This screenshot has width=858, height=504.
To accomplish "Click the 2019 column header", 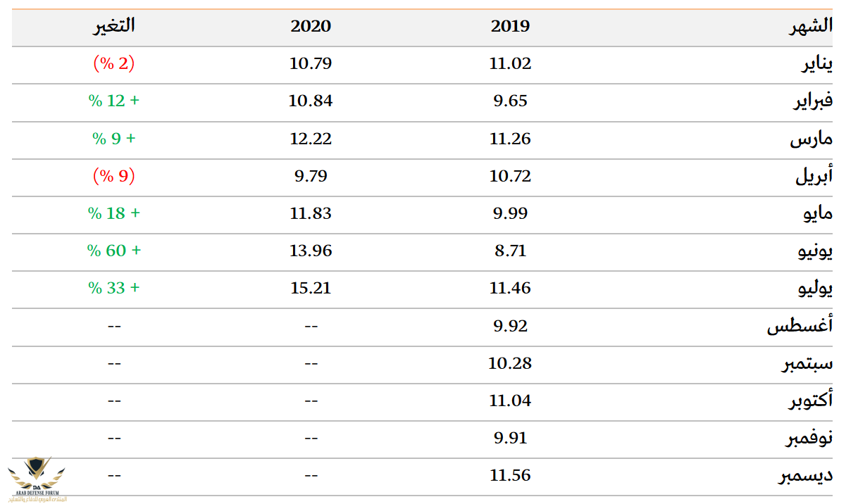I will tap(510, 27).
